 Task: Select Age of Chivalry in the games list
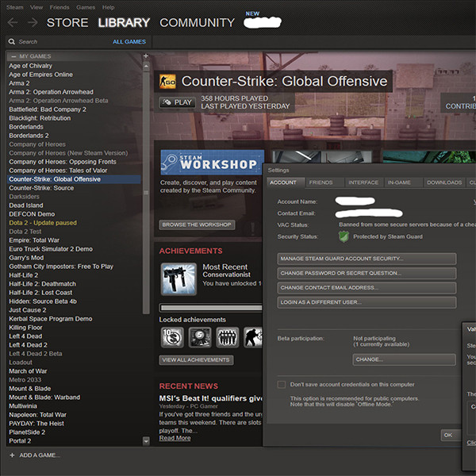pos(30,66)
